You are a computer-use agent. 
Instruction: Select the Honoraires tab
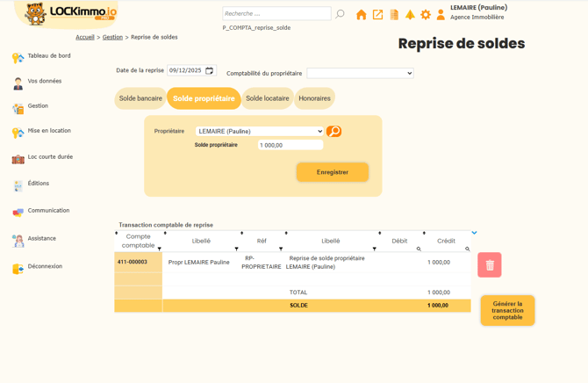pyautogui.click(x=314, y=98)
